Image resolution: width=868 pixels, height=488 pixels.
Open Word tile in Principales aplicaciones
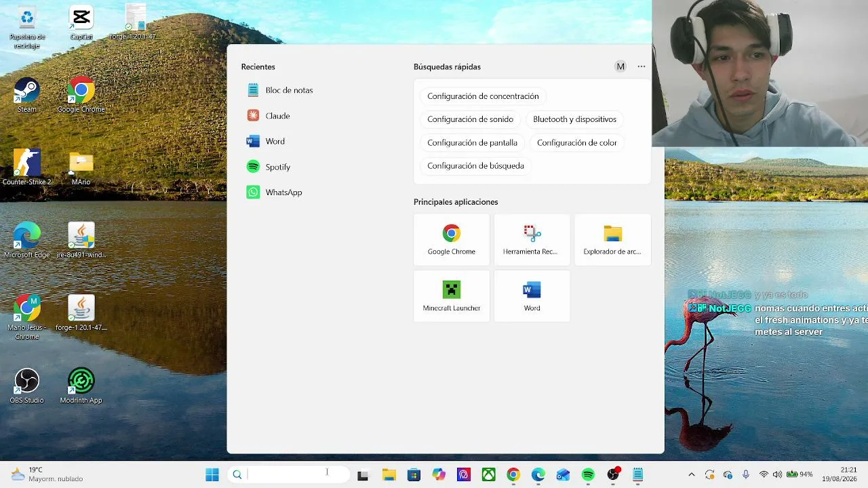[532, 296]
